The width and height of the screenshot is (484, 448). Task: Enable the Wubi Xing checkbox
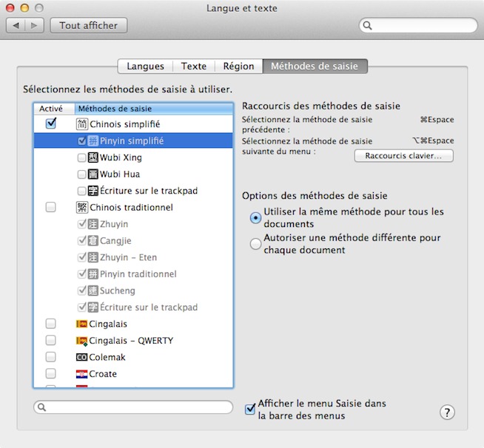[x=81, y=157]
